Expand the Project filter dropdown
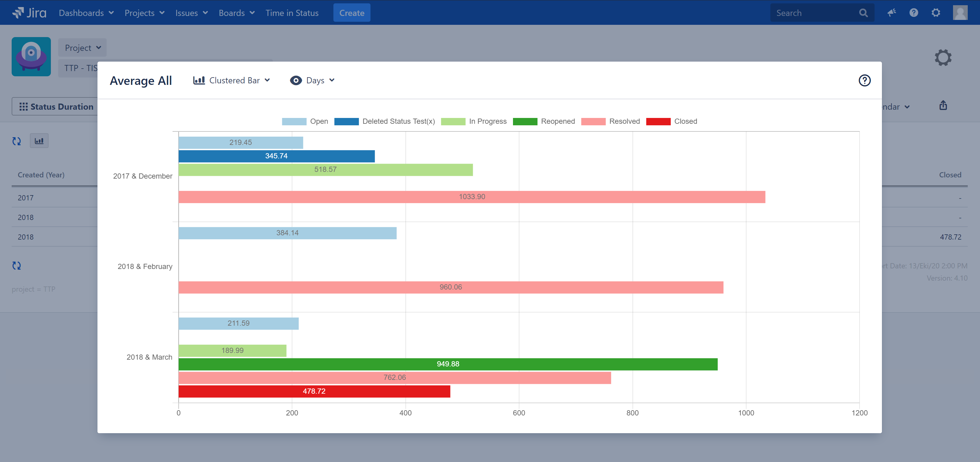Viewport: 980px width, 462px height. (x=82, y=48)
